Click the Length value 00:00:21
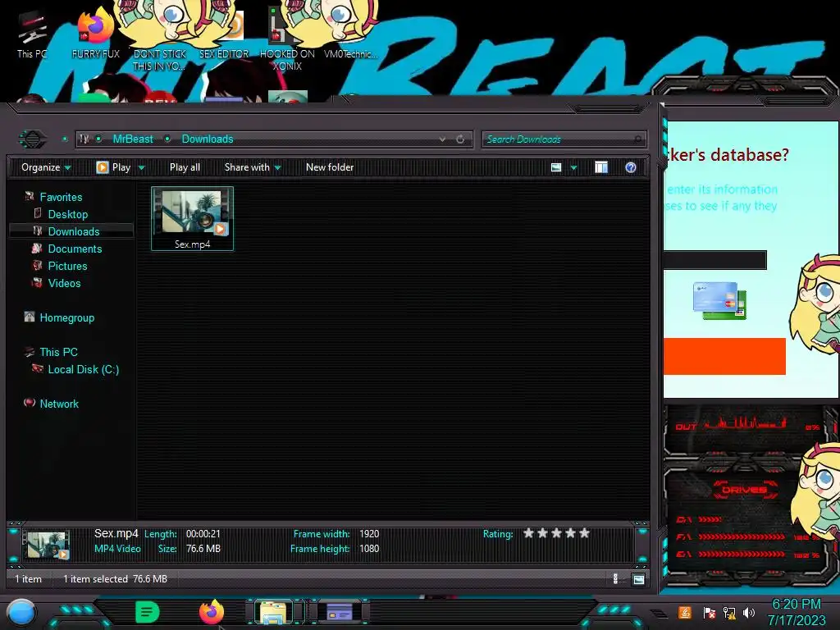 [x=203, y=533]
